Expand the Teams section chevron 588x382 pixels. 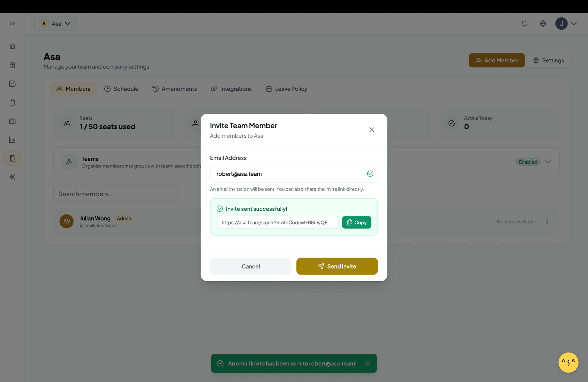pos(548,162)
